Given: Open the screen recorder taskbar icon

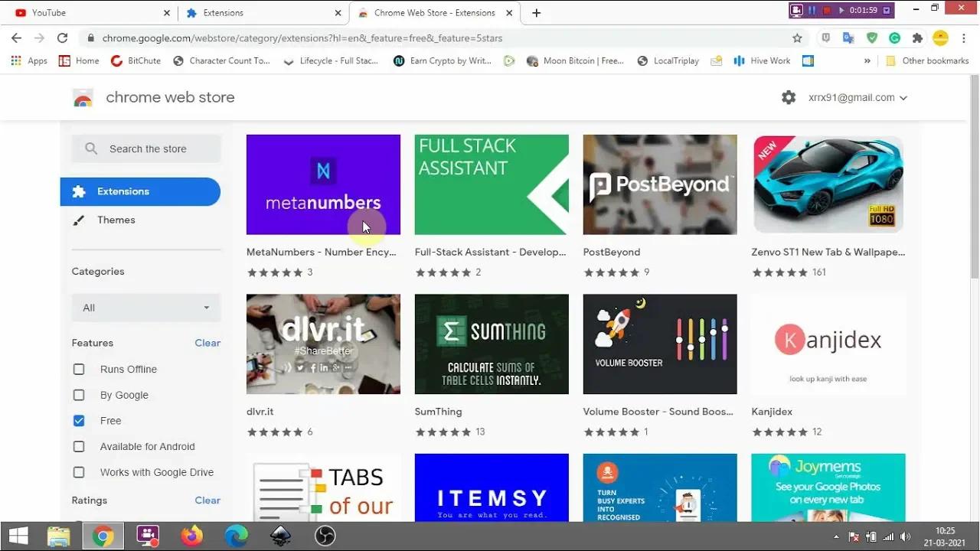Looking at the screenshot, I should [x=147, y=536].
